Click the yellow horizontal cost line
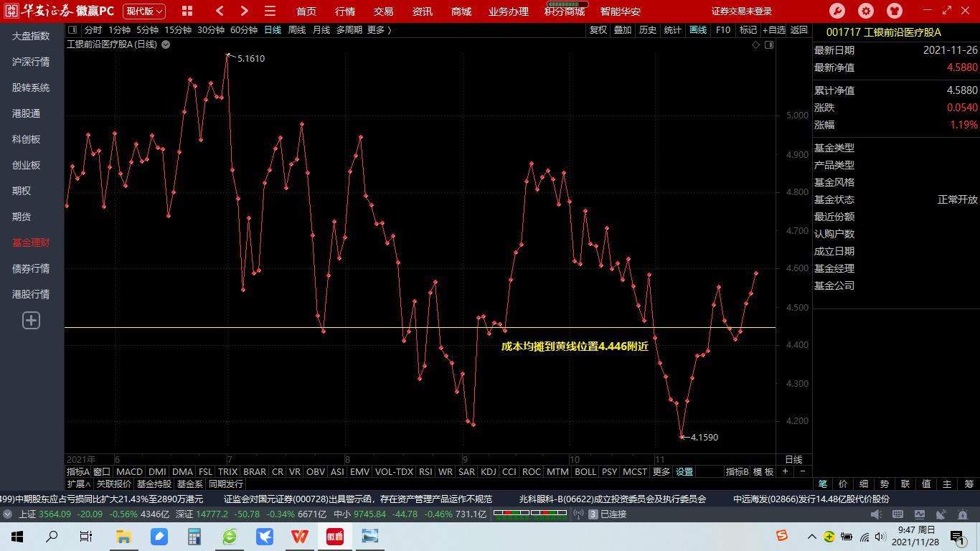 point(420,328)
